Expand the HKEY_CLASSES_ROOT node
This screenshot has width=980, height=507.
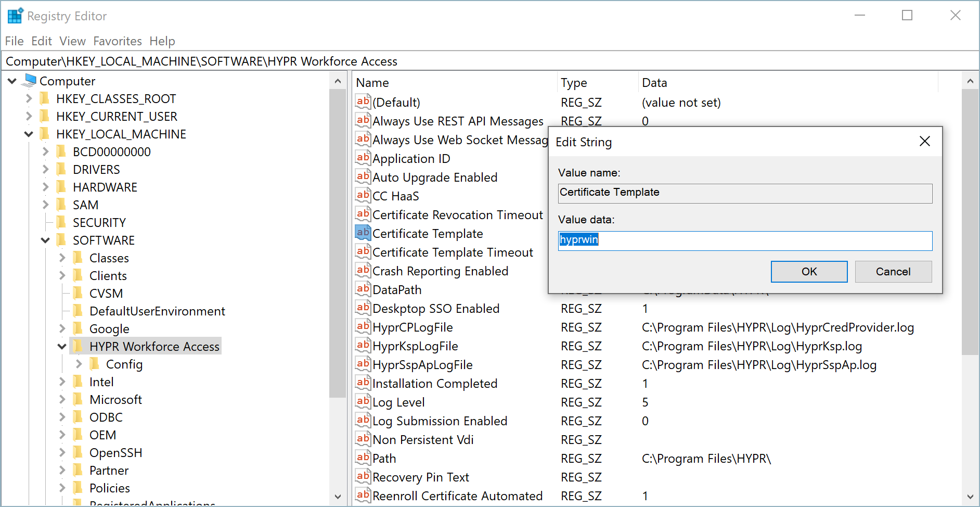point(29,98)
